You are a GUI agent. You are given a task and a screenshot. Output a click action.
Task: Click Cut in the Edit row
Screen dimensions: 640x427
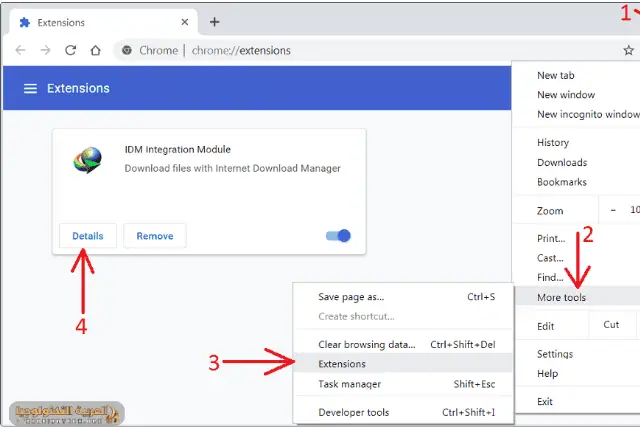(611, 325)
